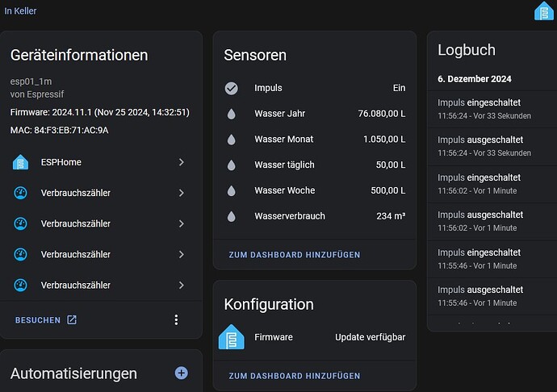Image resolution: width=557 pixels, height=392 pixels.
Task: Open log entry Impuls ausgeschaltet at 11:56:24
Action: [x=492, y=146]
